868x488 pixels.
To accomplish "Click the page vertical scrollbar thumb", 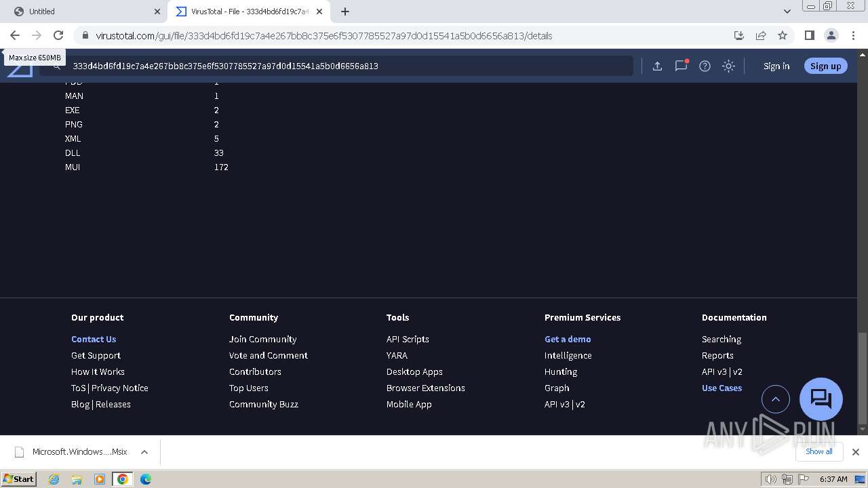I will tap(863, 378).
